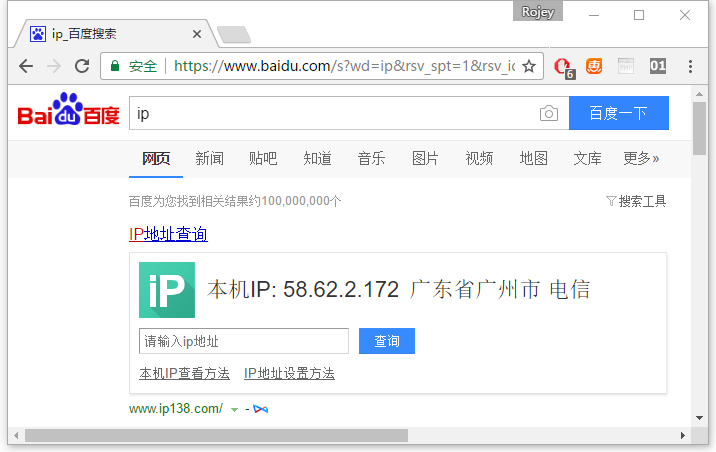
Task: Select the 网页 tab
Action: [x=156, y=159]
